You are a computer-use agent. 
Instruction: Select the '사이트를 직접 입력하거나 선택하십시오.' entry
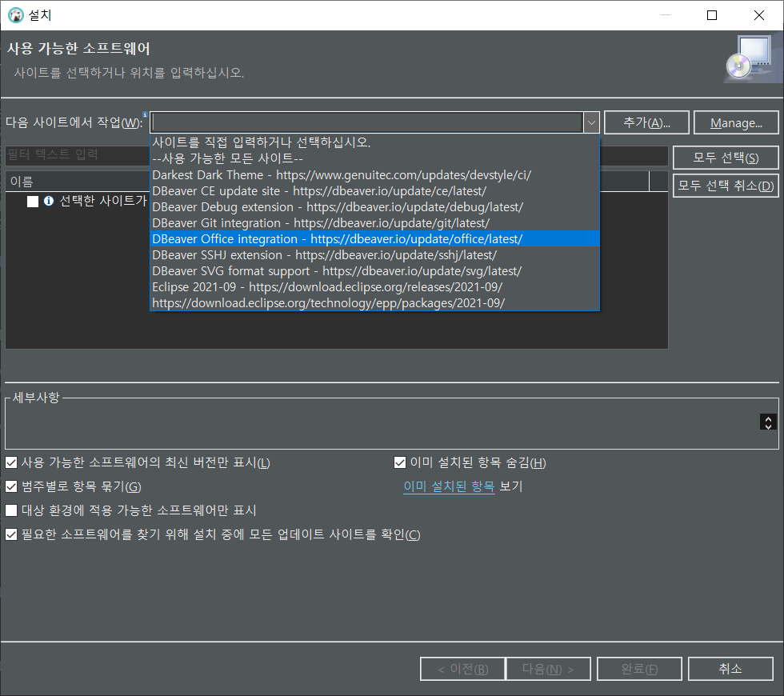pyautogui.click(x=374, y=142)
